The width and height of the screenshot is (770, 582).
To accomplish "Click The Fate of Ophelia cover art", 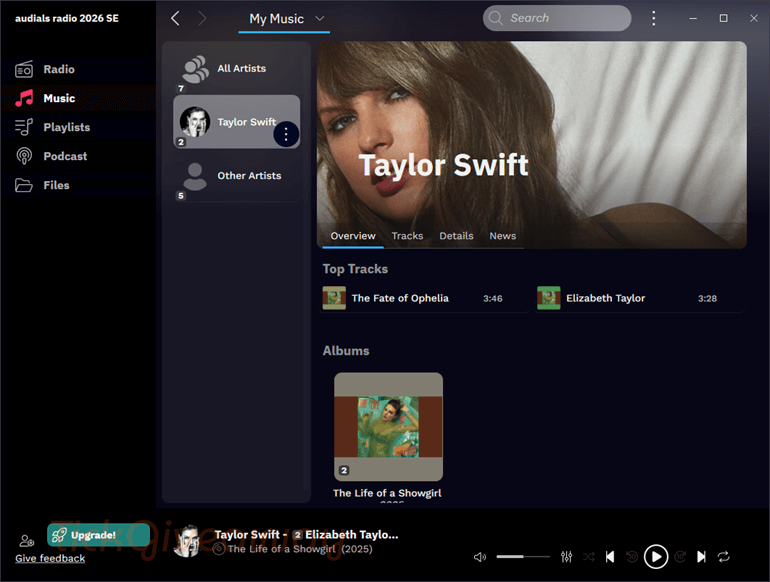I will click(334, 298).
